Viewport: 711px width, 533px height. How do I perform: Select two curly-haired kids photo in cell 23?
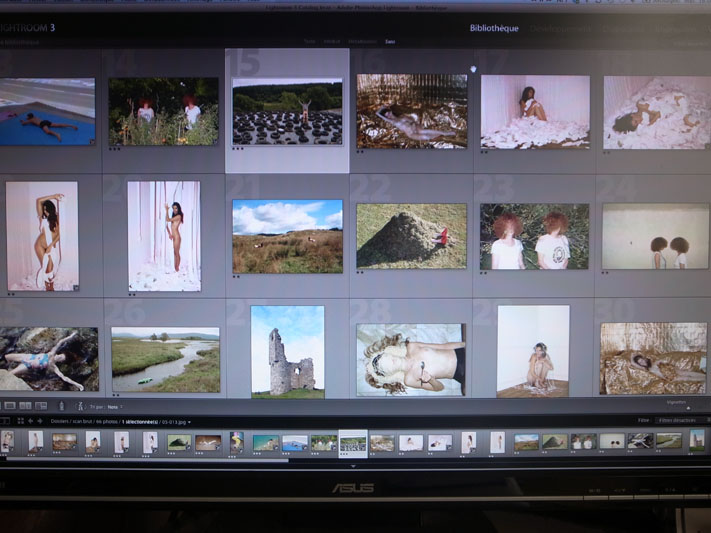535,236
